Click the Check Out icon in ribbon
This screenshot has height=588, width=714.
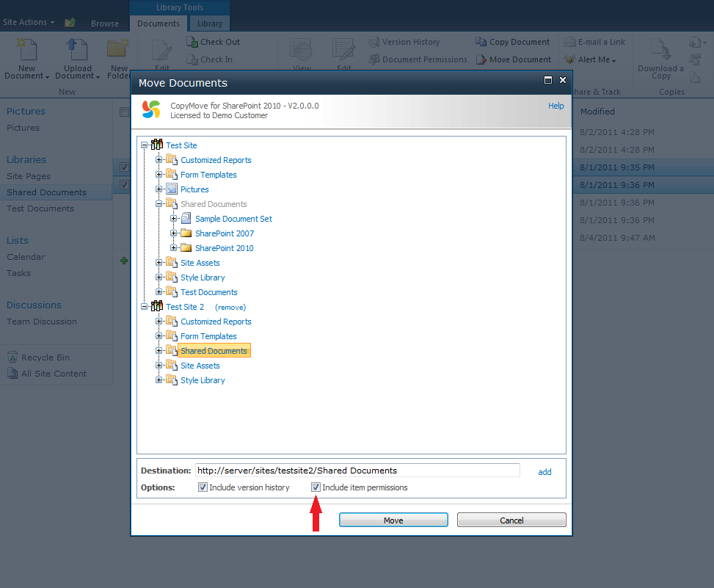point(192,42)
